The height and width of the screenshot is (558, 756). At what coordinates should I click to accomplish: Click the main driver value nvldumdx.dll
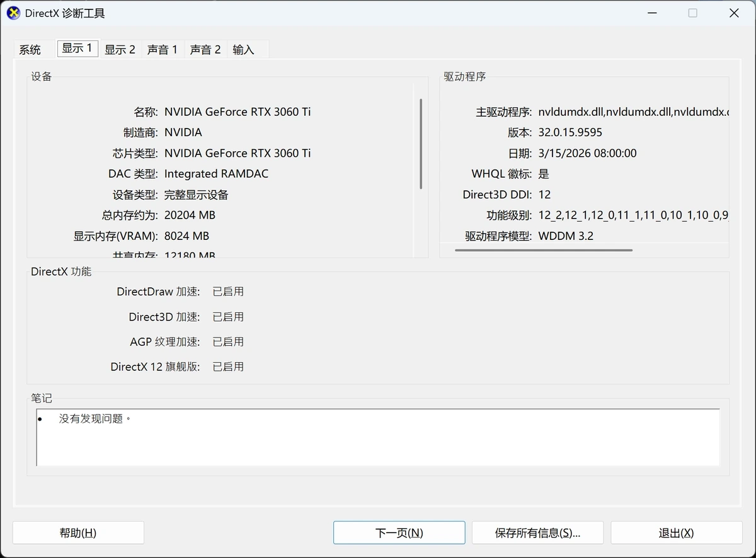(633, 112)
